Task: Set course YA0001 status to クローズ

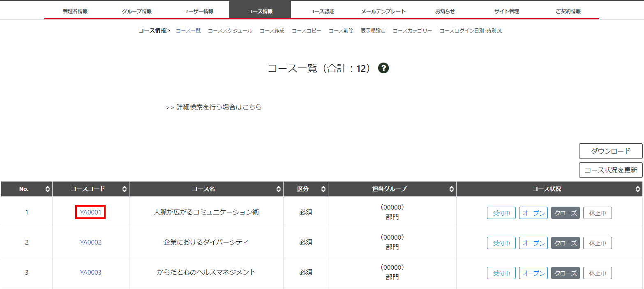Action: click(565, 213)
